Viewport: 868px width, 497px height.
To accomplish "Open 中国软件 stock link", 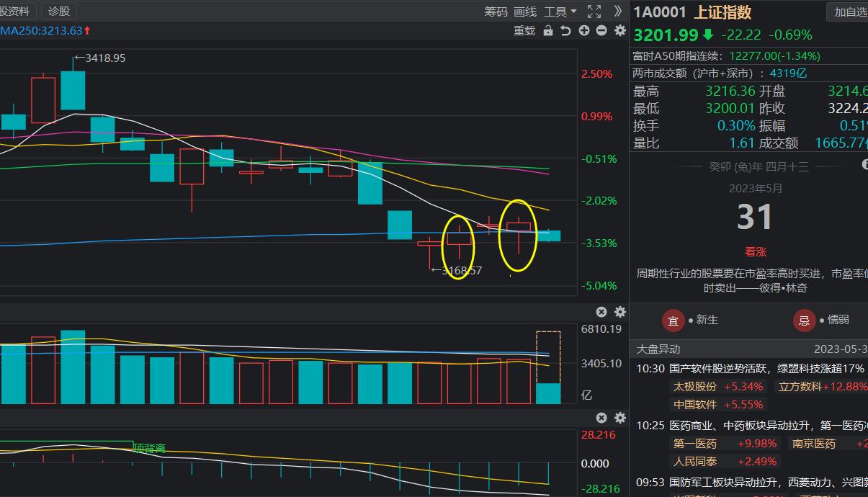I will (695, 404).
